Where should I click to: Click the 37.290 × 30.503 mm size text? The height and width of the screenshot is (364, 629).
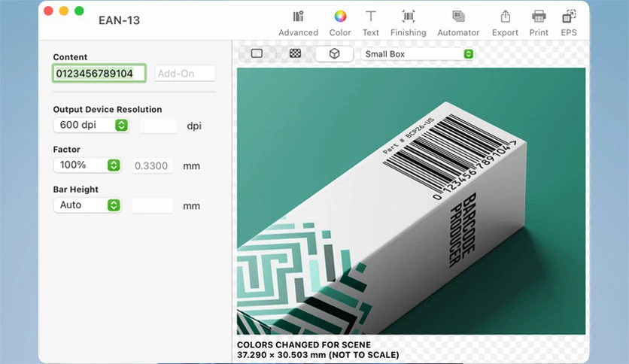tap(318, 355)
